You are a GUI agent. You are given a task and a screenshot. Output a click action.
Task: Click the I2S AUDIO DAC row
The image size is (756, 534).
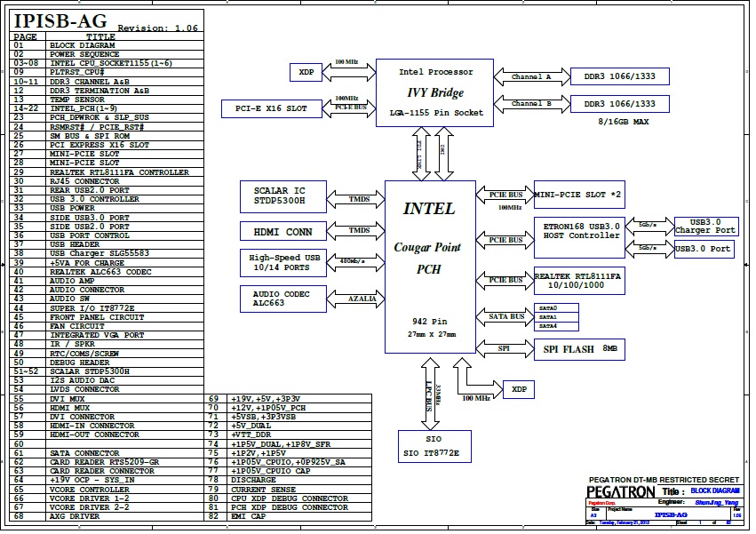click(x=107, y=380)
